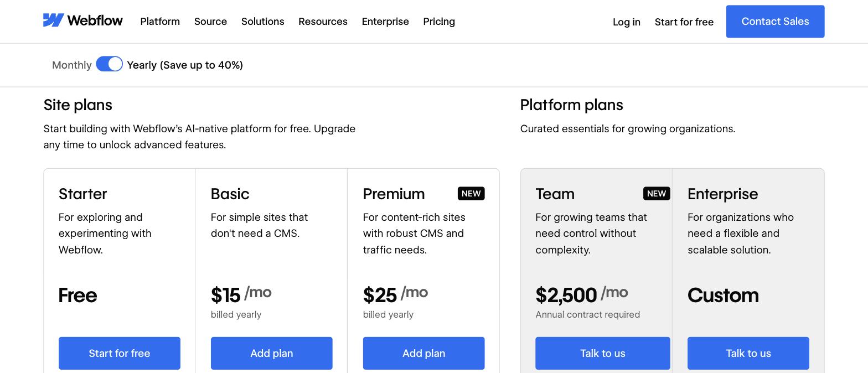
Task: Click the For growing teams description text
Action: pyautogui.click(x=591, y=234)
